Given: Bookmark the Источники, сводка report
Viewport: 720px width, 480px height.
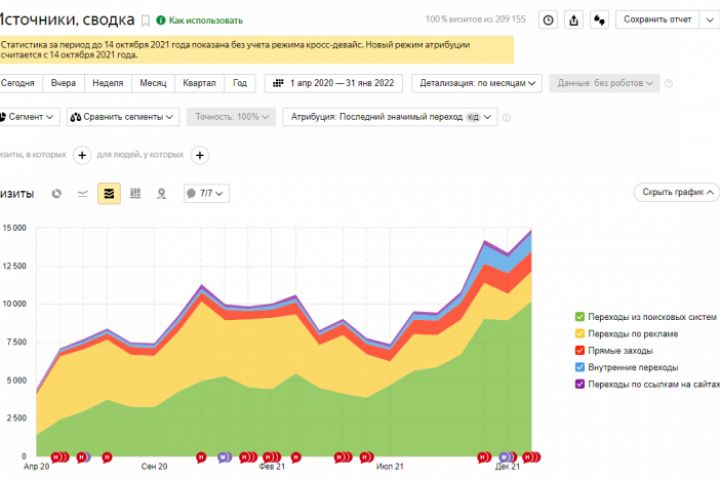Looking at the screenshot, I should coord(146,20).
